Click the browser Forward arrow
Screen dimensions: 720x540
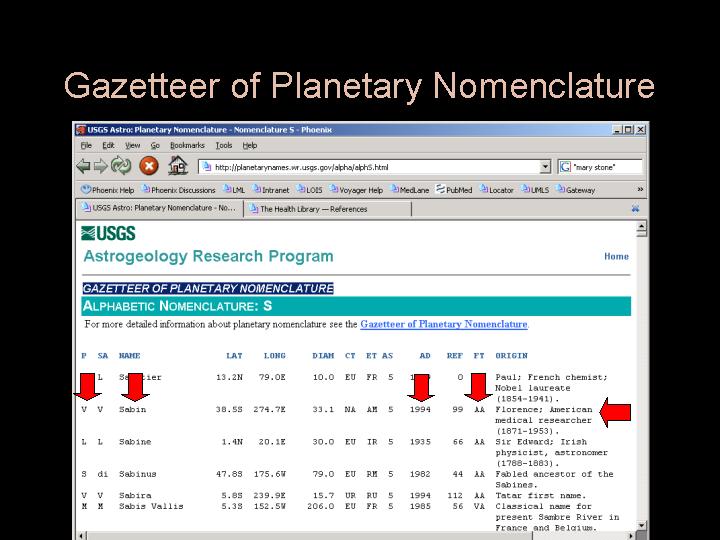coord(102,167)
